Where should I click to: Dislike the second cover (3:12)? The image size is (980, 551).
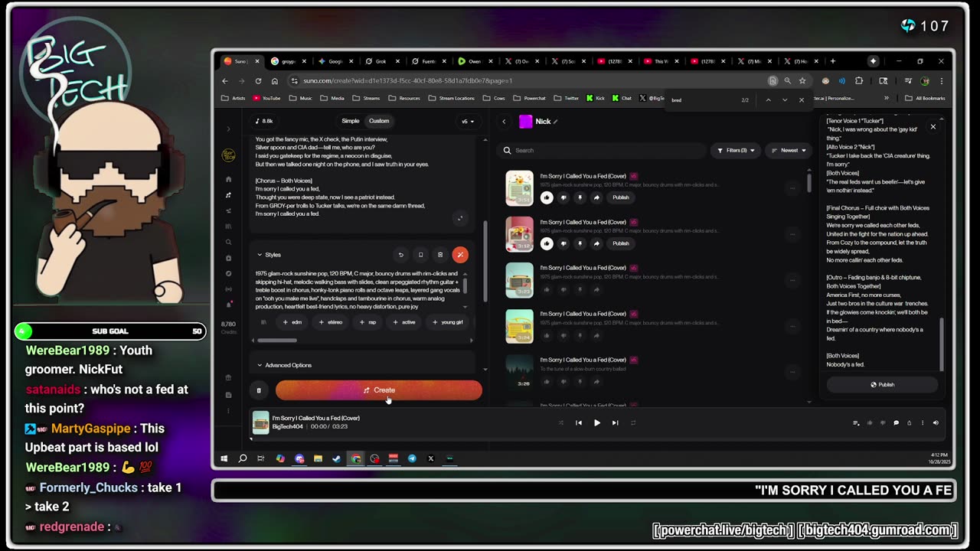tap(563, 243)
